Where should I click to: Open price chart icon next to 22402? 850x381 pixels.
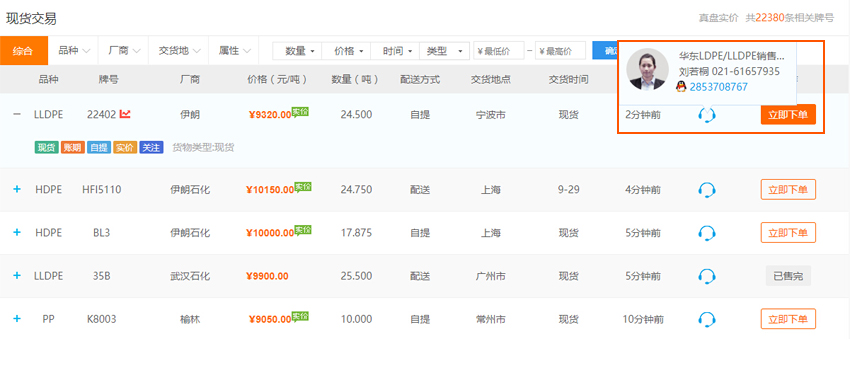(125, 114)
